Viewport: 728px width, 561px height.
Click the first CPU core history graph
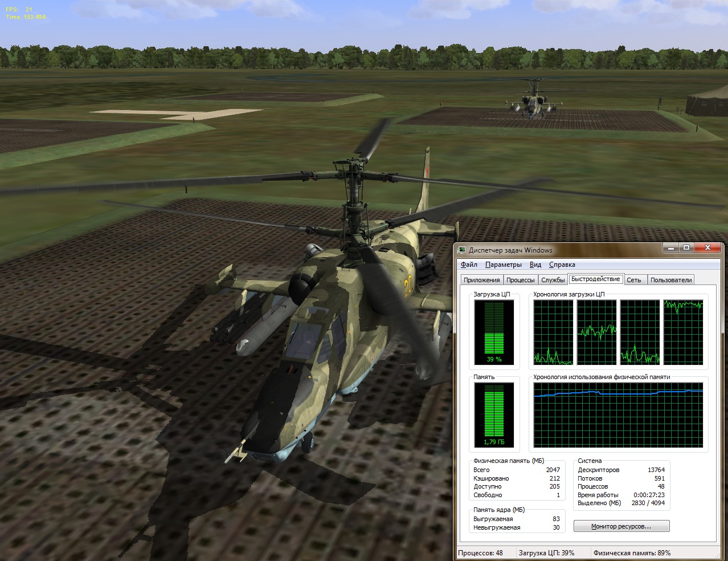pyautogui.click(x=553, y=332)
